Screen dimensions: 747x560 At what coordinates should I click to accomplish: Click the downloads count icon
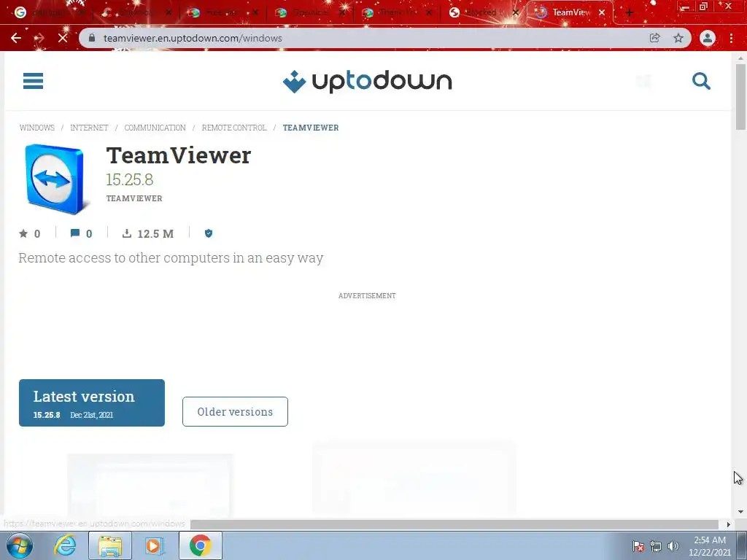(127, 233)
